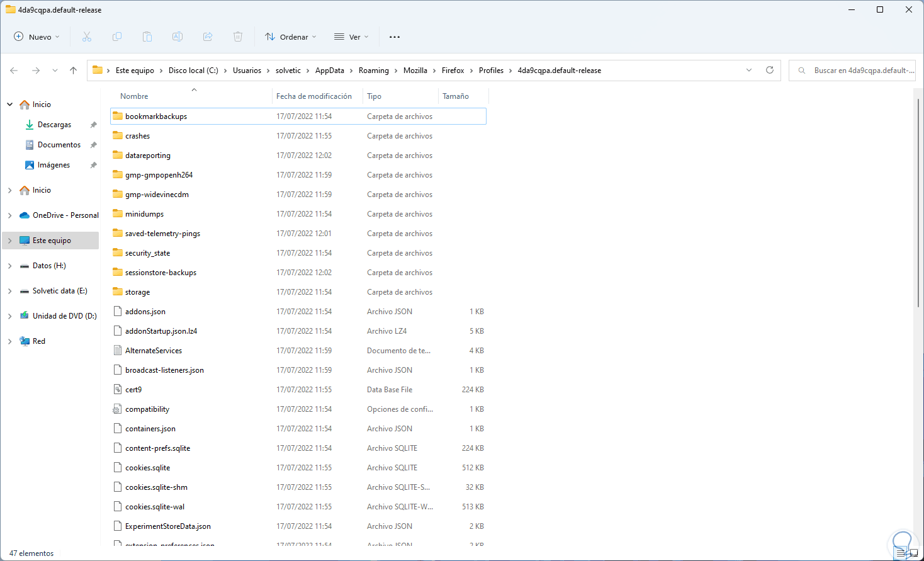Select the content-prefs.sqlite file
The width and height of the screenshot is (924, 561).
(x=298, y=448)
